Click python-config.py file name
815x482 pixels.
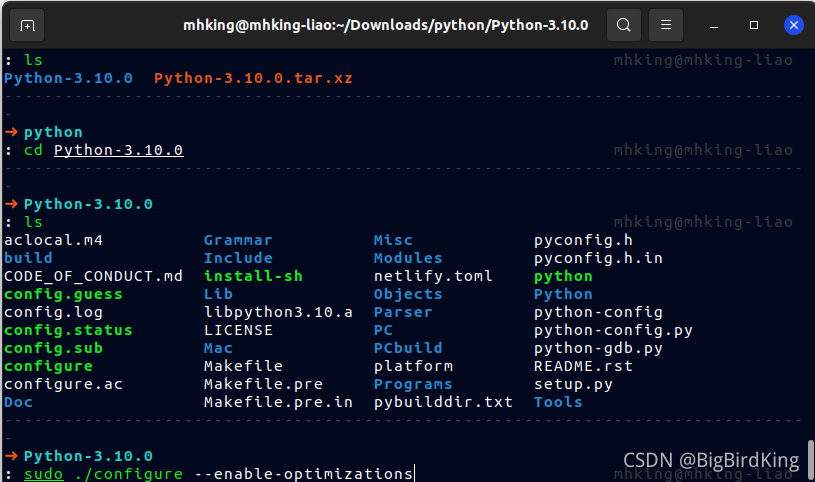613,330
